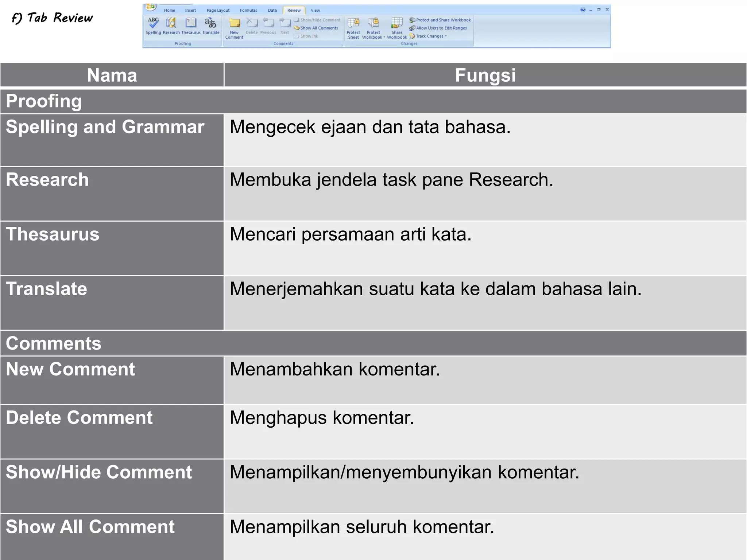The width and height of the screenshot is (747, 560).
Task: Restore the workbook window
Action: pyautogui.click(x=599, y=10)
